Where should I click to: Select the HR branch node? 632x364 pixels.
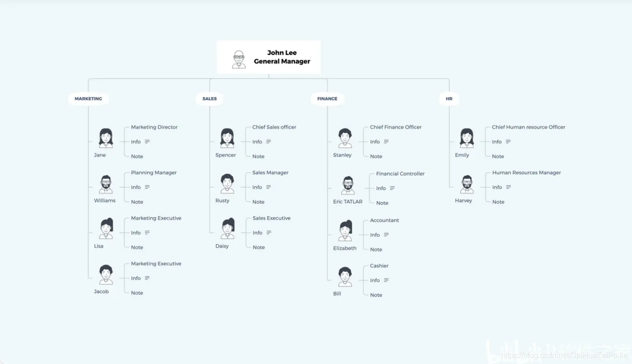(x=449, y=99)
